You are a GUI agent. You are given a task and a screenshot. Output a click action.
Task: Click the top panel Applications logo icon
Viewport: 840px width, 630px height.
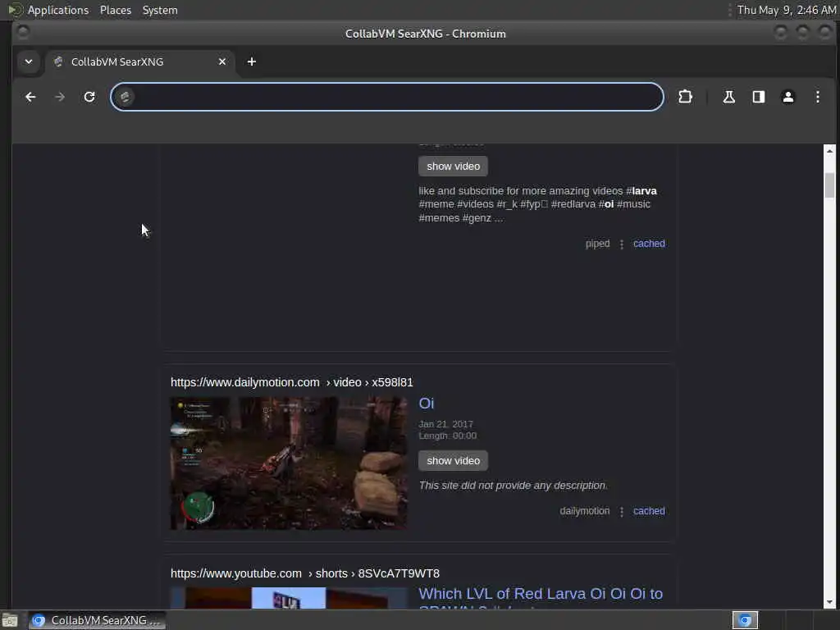tap(15, 10)
